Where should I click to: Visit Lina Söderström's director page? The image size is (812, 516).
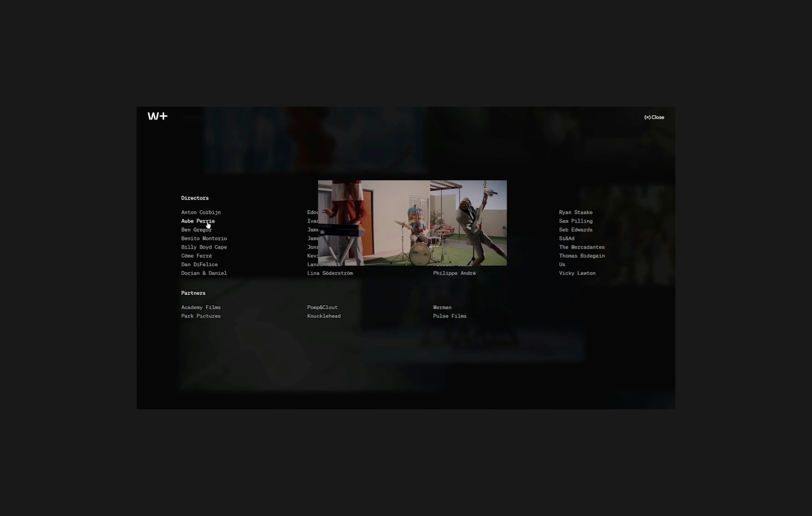point(330,273)
